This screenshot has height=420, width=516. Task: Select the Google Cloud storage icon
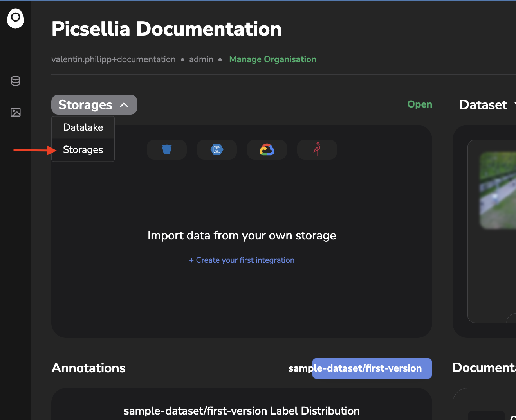(x=267, y=149)
